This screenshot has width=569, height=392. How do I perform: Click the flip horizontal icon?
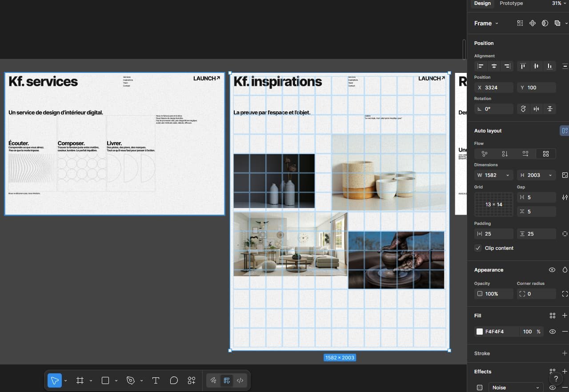[537, 109]
